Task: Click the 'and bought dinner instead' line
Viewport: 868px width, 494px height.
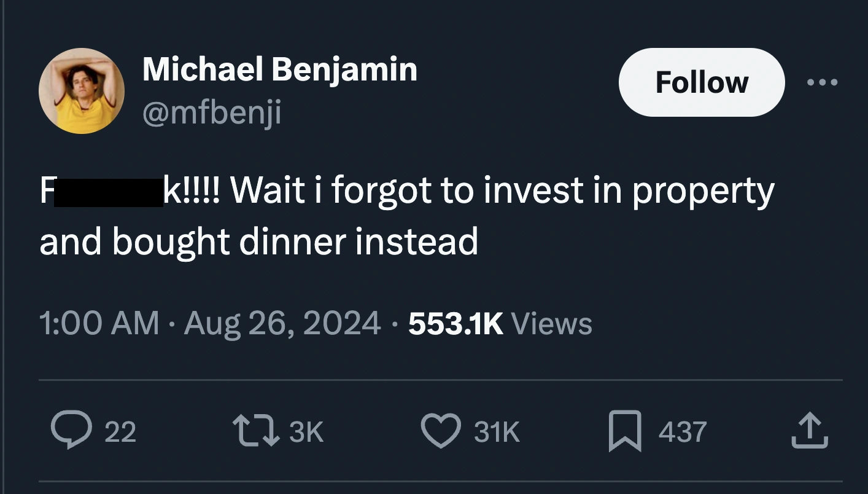Action: (258, 241)
